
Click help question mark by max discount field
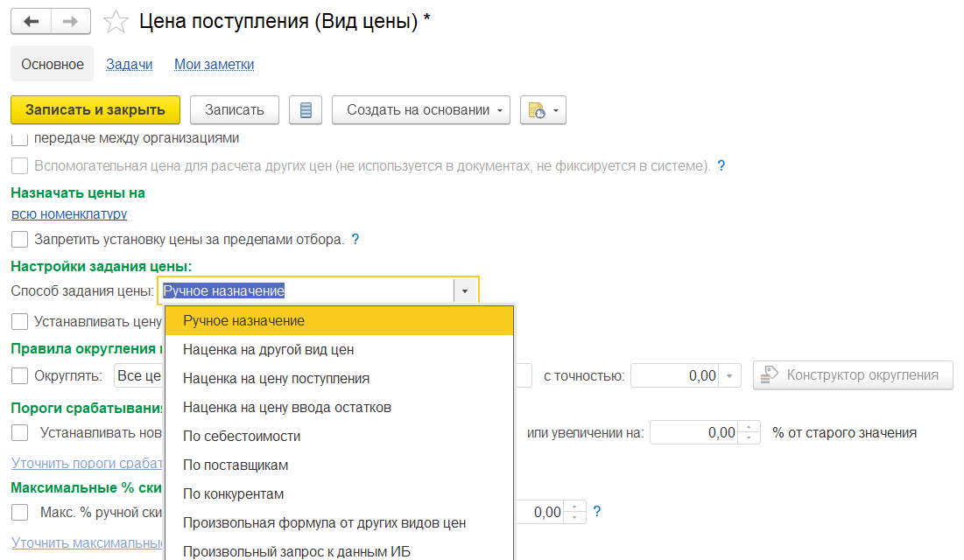point(597,512)
